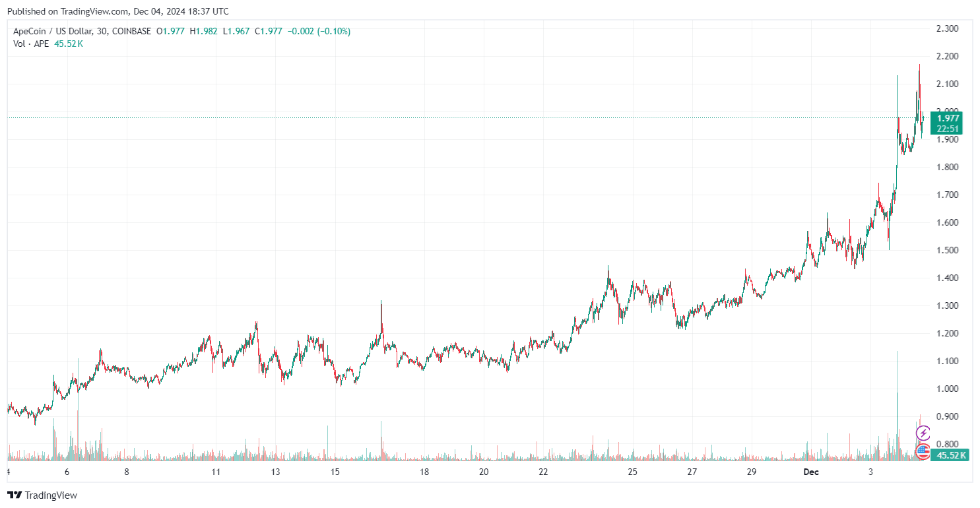The height and width of the screenshot is (508, 980).
Task: Click the 0.900 price axis label
Action: pos(948,416)
